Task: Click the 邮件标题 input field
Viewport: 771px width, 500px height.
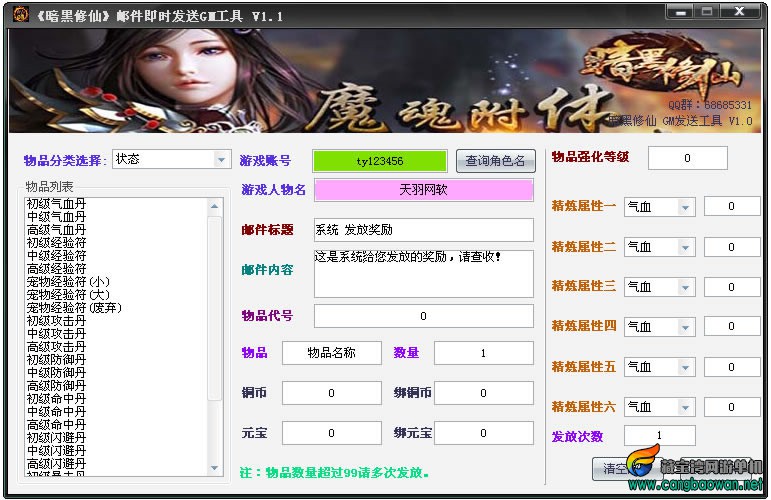Action: (423, 230)
